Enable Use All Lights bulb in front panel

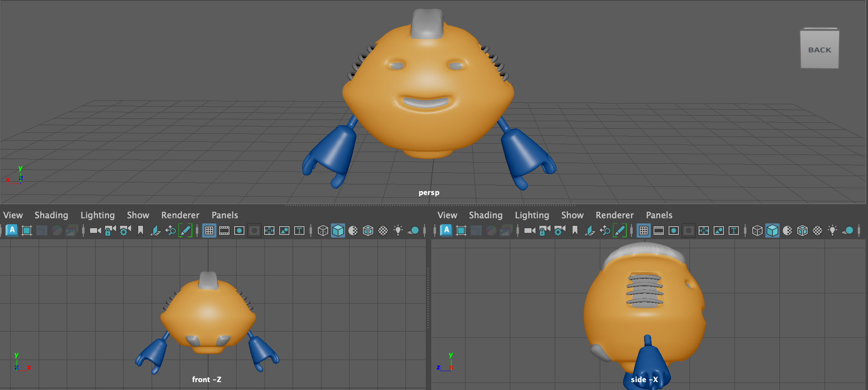[x=398, y=231]
